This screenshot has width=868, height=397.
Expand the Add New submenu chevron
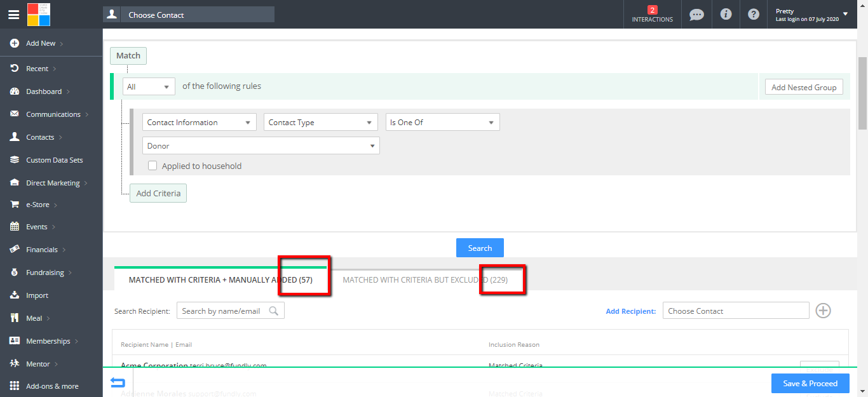pyautogui.click(x=62, y=43)
